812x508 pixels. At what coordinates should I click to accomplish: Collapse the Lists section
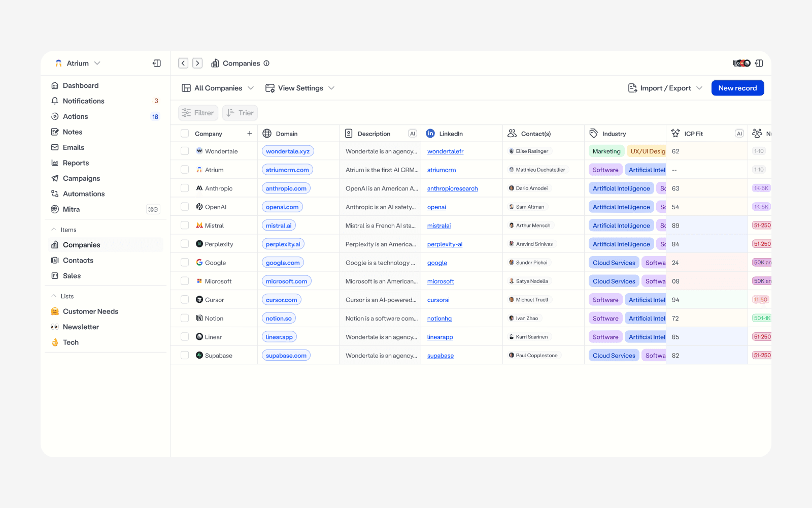pos(54,296)
